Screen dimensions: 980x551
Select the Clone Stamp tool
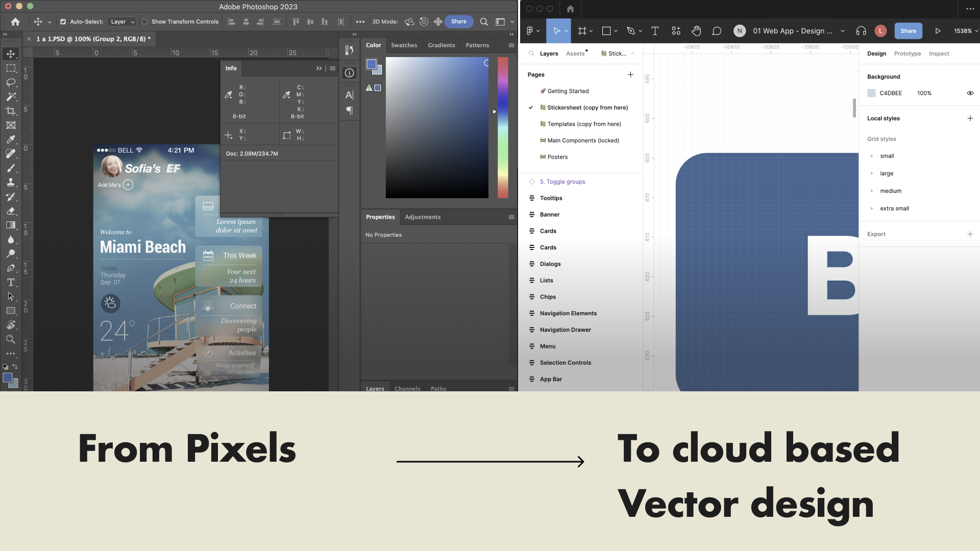pos(11,182)
